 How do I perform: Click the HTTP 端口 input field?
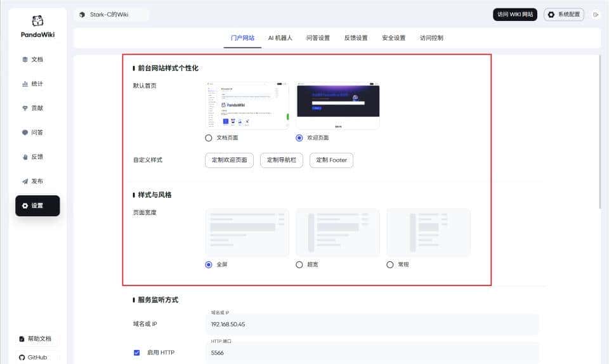pos(372,353)
